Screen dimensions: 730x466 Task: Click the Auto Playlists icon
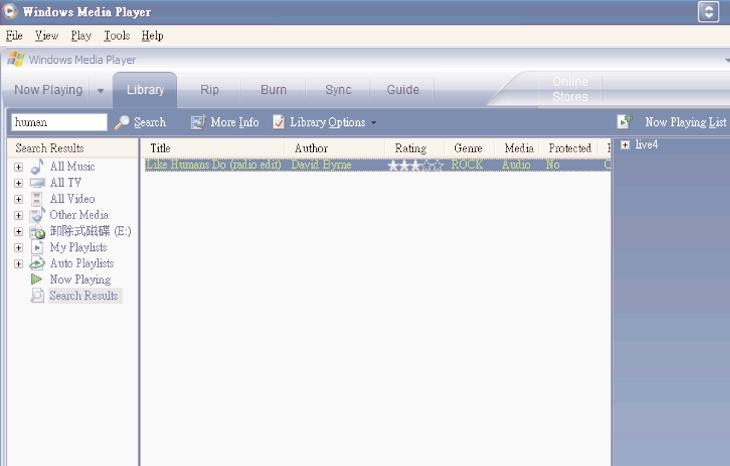point(37,263)
